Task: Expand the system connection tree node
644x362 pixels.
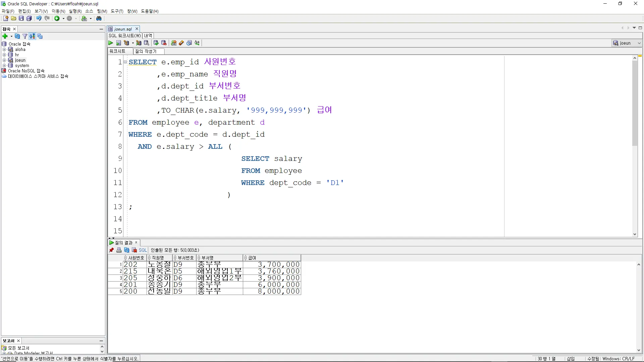Action: click(x=4, y=66)
